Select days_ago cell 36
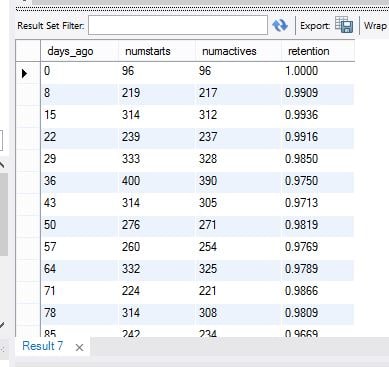The image size is (389, 367). tap(79, 181)
